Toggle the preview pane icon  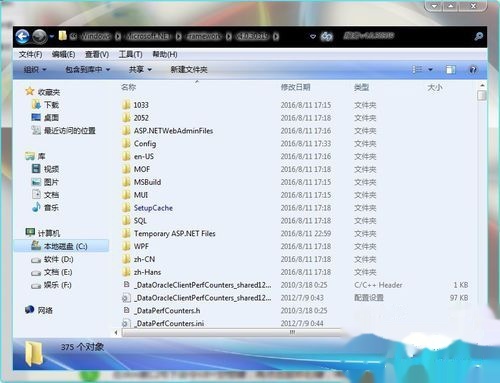450,70
